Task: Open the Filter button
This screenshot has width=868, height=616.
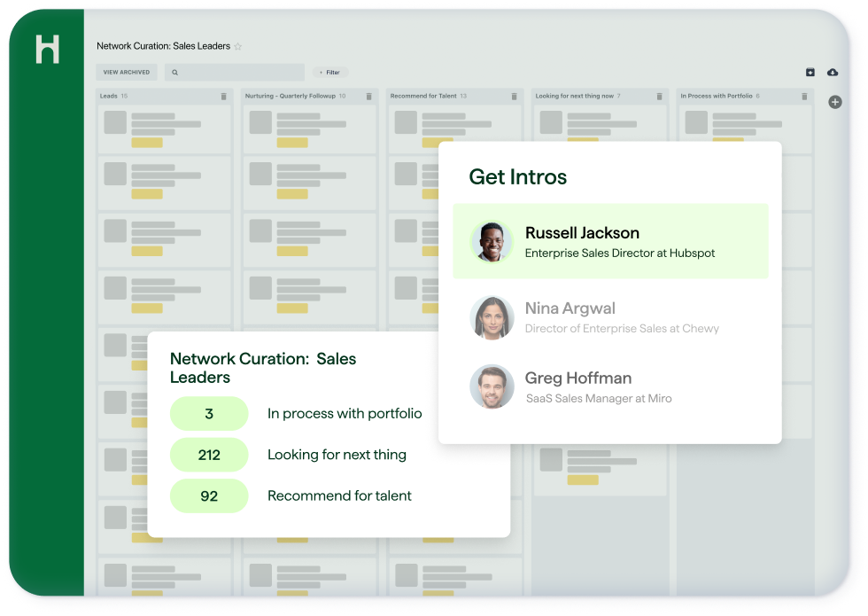Action: pos(329,73)
